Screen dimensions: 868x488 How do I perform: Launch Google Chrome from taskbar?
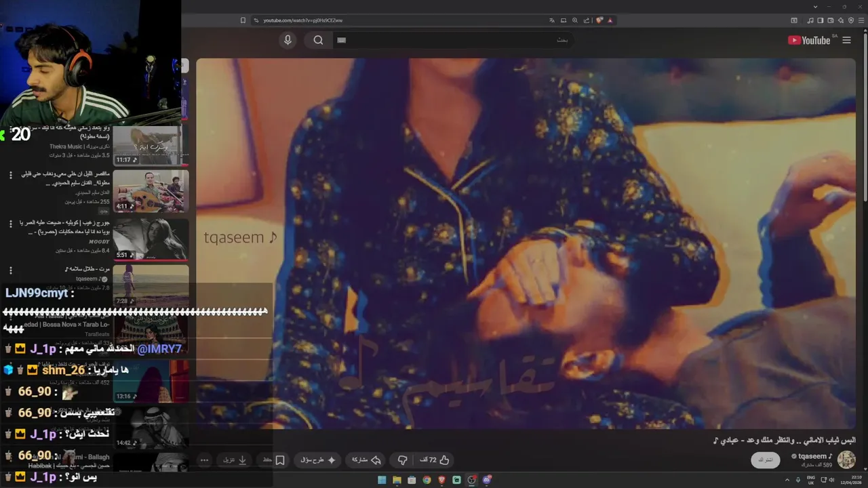point(427,480)
